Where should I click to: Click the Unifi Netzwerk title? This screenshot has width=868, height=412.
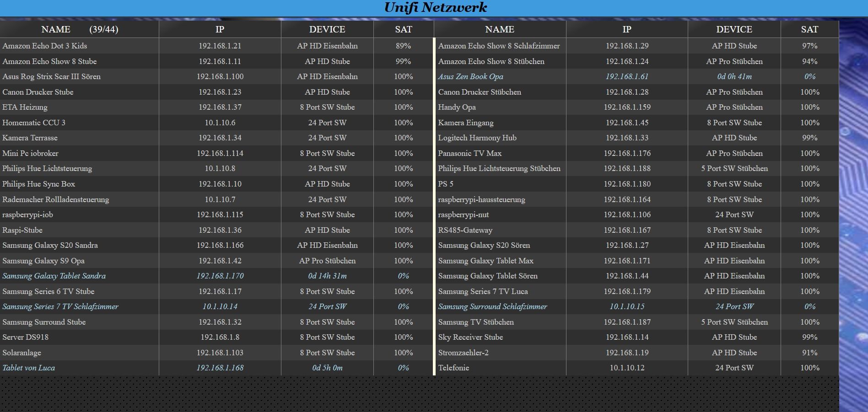pos(435,8)
